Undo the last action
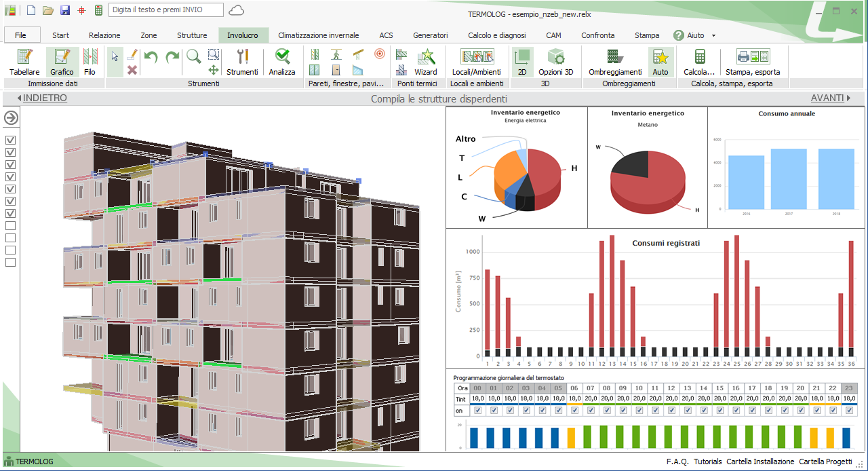 151,58
